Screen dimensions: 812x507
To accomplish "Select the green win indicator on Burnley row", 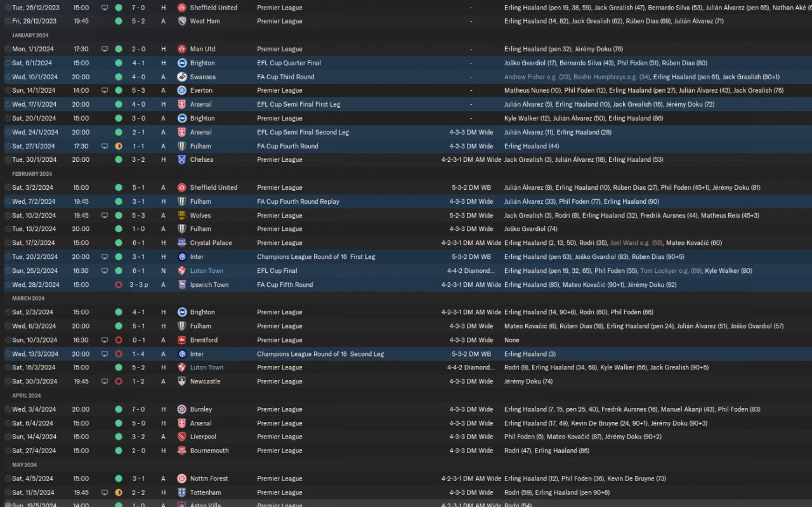I will [x=119, y=409].
